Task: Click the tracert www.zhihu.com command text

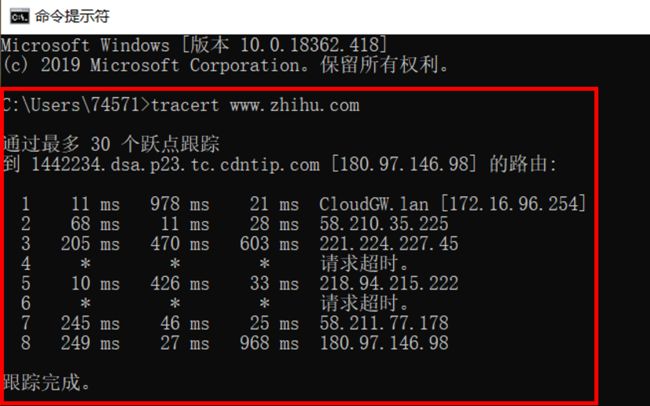Action: [255, 105]
